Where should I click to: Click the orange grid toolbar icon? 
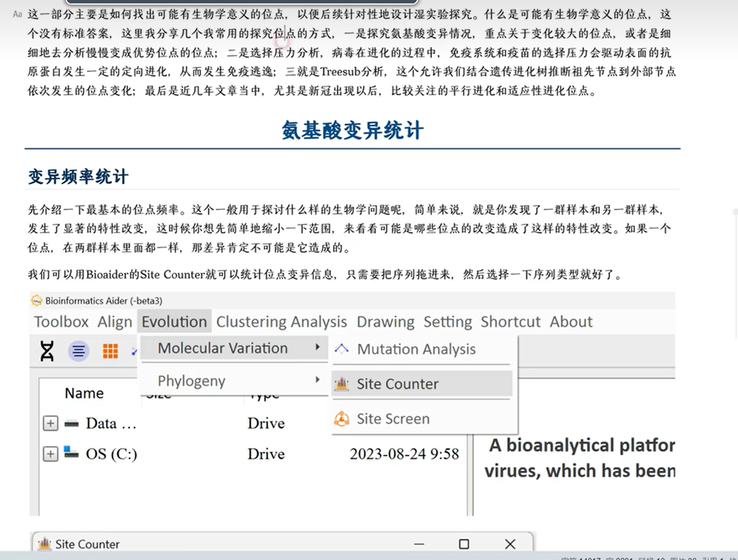(110, 351)
